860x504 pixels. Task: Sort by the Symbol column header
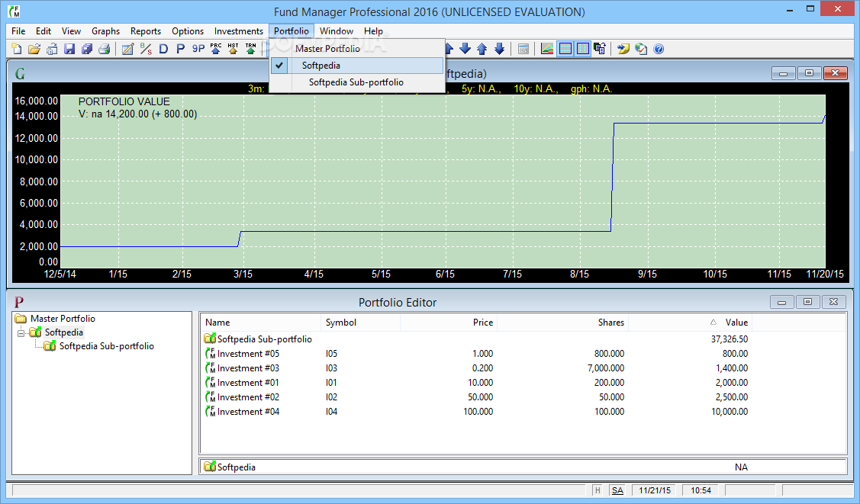(360, 323)
